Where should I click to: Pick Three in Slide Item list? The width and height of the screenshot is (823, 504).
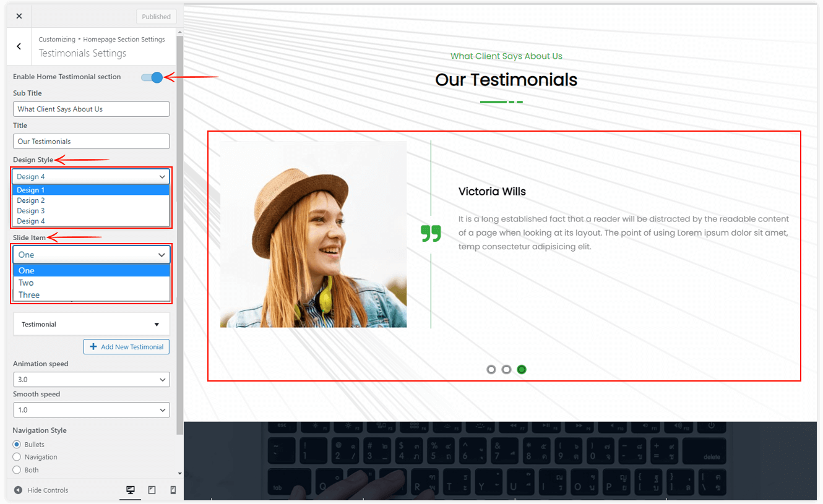pos(29,295)
